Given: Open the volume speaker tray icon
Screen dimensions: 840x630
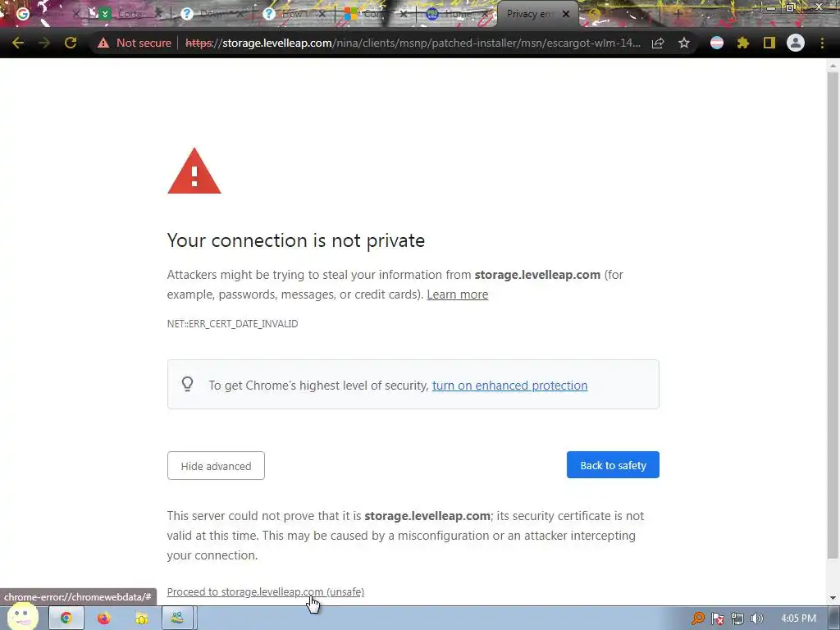Looking at the screenshot, I should pos(756,619).
